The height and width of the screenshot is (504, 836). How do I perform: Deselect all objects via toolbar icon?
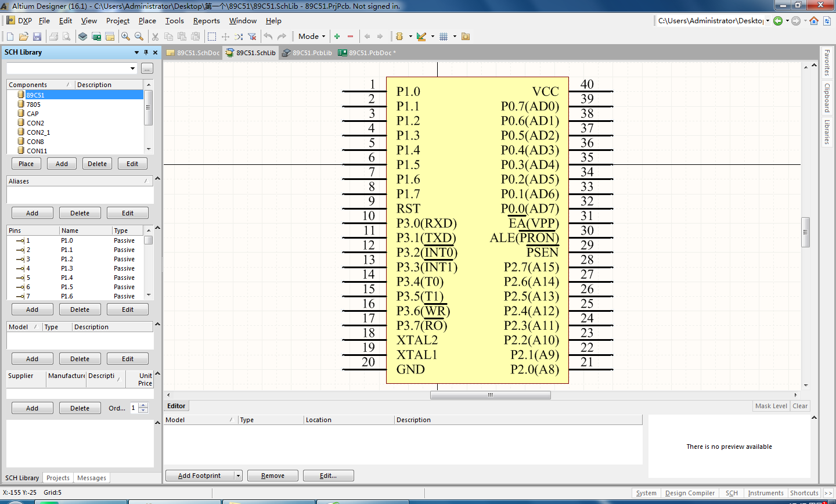coord(239,37)
